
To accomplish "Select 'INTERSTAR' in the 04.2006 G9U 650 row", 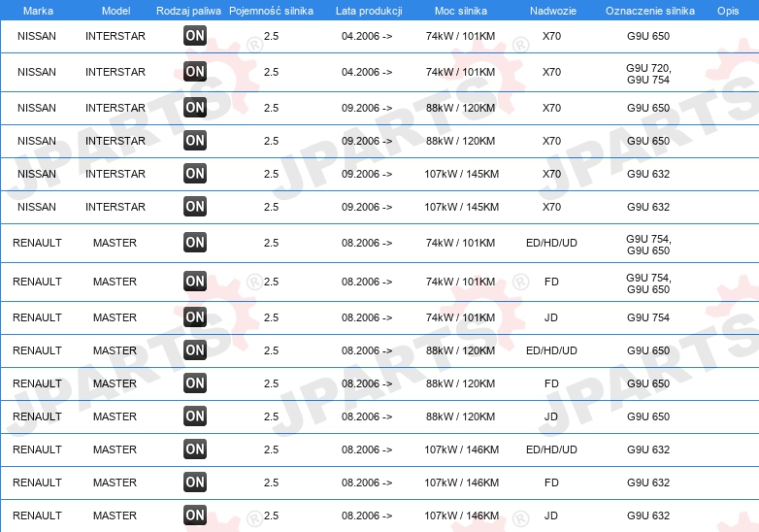I will pos(115,36).
